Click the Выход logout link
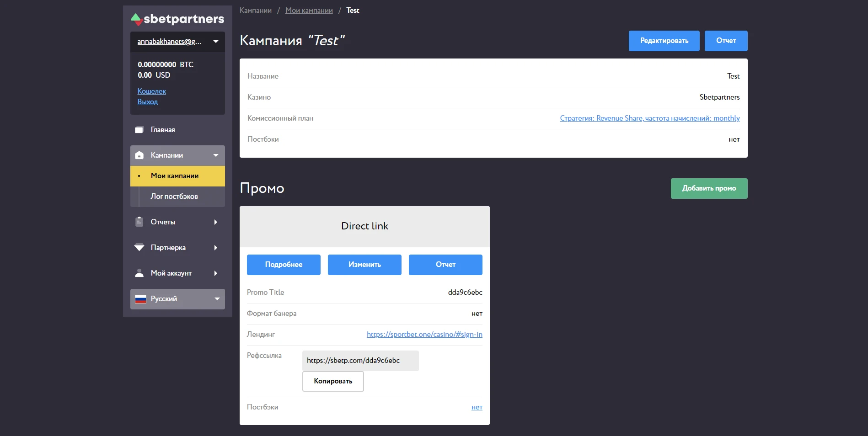This screenshot has width=868, height=436. tap(148, 102)
